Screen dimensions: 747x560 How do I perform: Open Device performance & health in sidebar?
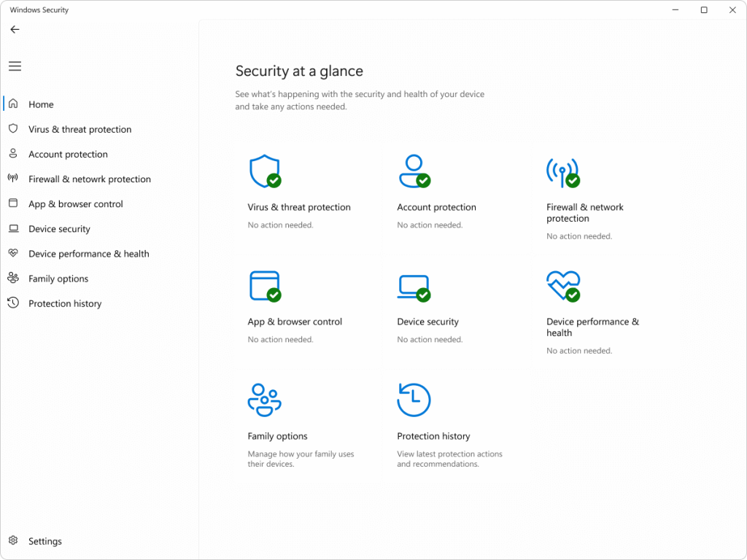88,254
